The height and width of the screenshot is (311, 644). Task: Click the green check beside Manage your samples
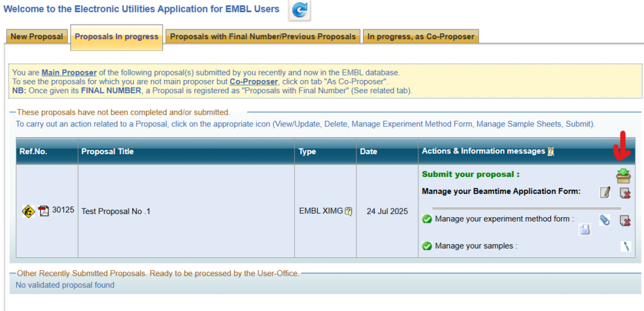point(427,246)
